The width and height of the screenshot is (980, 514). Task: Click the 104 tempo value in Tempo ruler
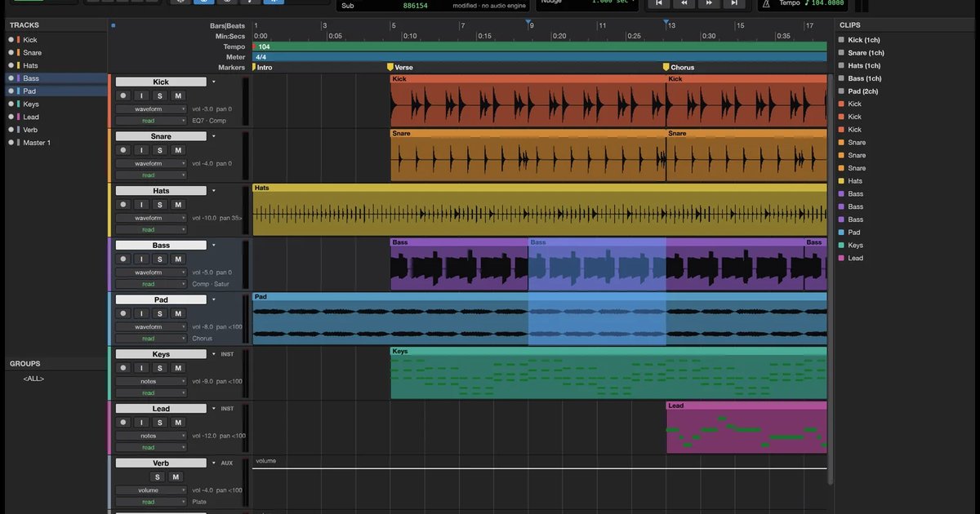pyautogui.click(x=264, y=47)
